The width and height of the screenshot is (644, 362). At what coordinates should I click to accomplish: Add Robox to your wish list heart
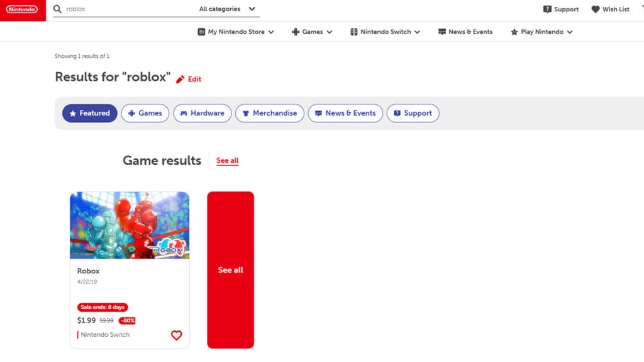176,335
